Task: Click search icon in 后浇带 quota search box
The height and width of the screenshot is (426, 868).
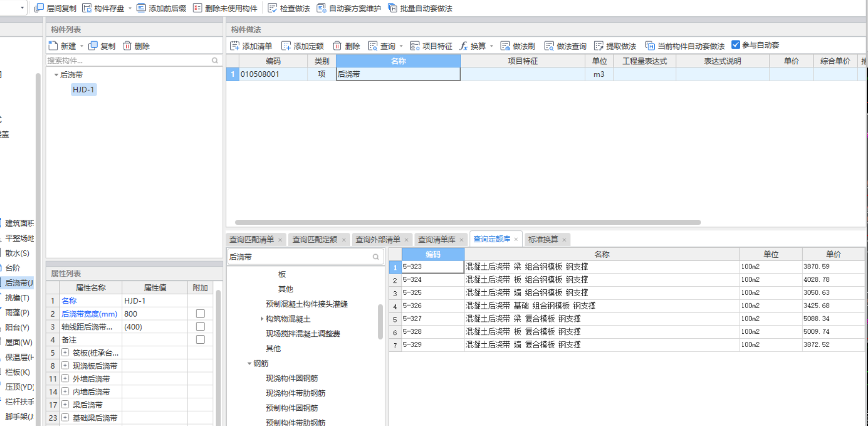Action: (x=376, y=257)
